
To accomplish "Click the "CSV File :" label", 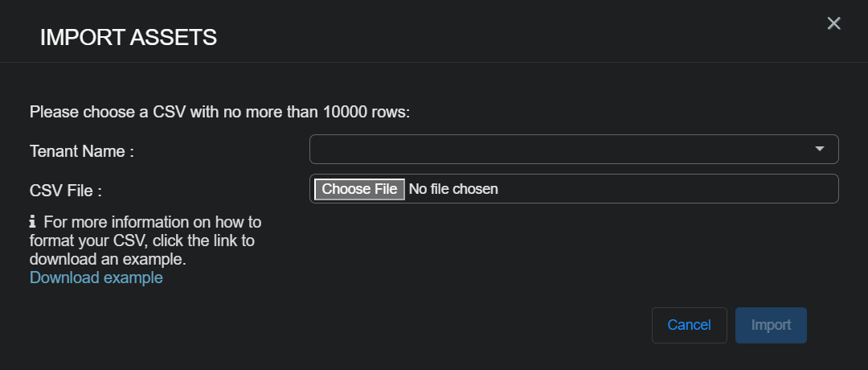I will tap(66, 191).
